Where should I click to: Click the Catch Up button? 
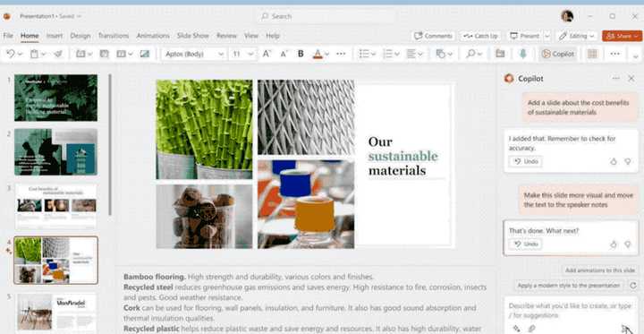click(480, 36)
